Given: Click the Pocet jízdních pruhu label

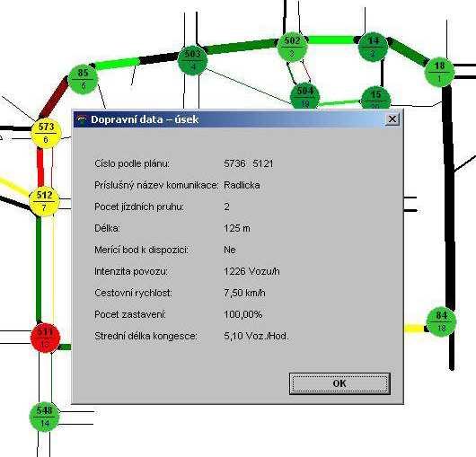Looking at the screenshot, I should pos(139,207).
